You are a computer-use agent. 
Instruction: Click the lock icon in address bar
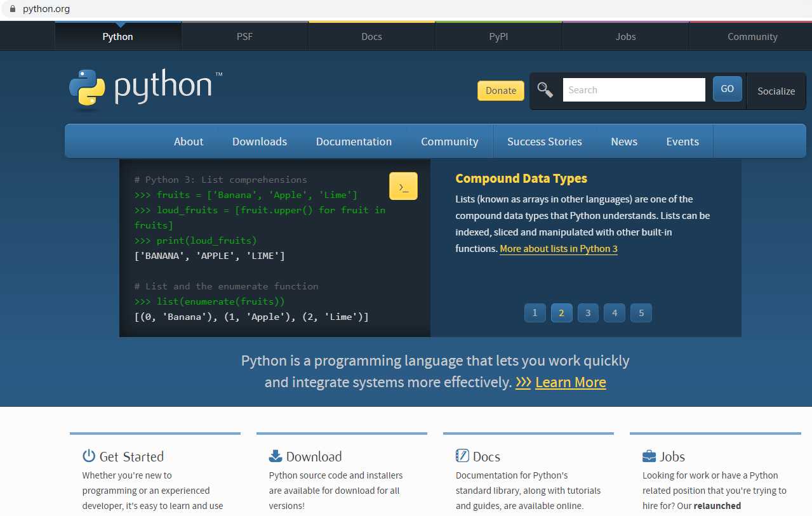coord(12,9)
